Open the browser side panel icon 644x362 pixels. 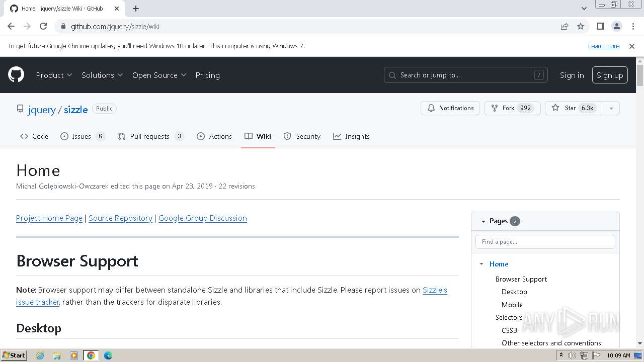pos(600,26)
